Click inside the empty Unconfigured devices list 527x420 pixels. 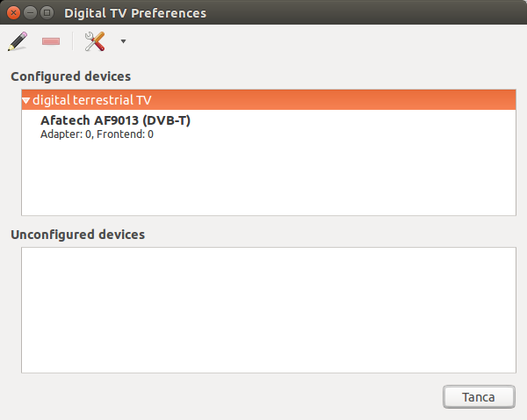[x=268, y=309]
